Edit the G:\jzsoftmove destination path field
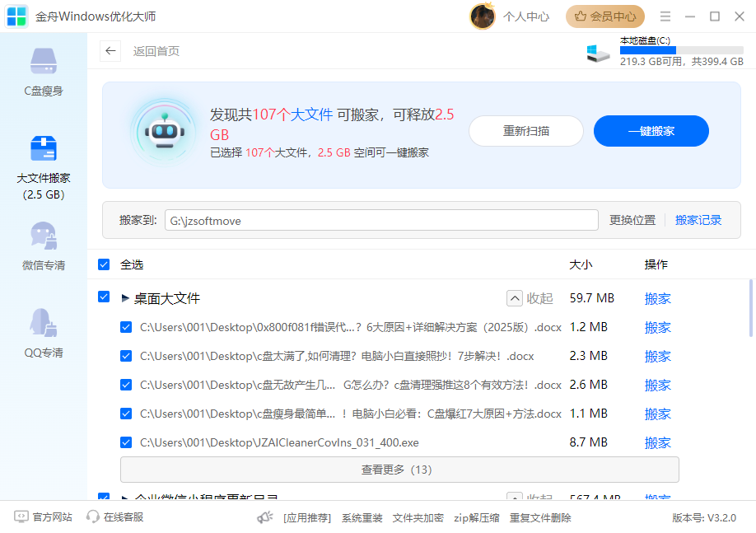756x533 pixels. click(381, 221)
